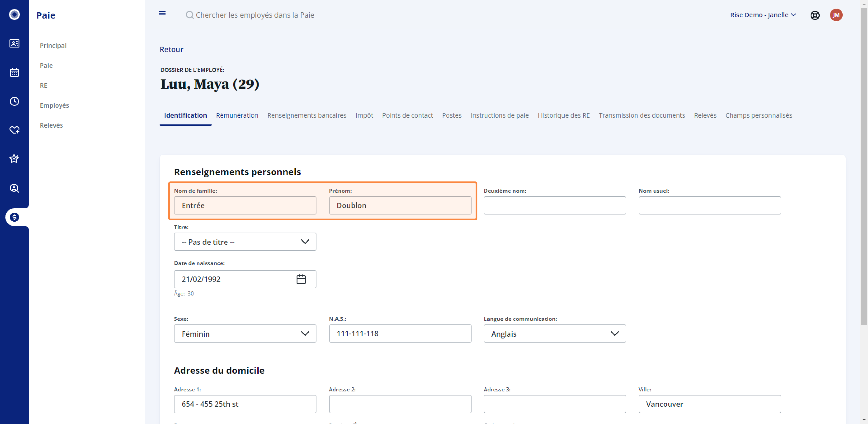The height and width of the screenshot is (424, 868).
Task: Switch to the Instructions de paie tab
Action: [x=499, y=115]
